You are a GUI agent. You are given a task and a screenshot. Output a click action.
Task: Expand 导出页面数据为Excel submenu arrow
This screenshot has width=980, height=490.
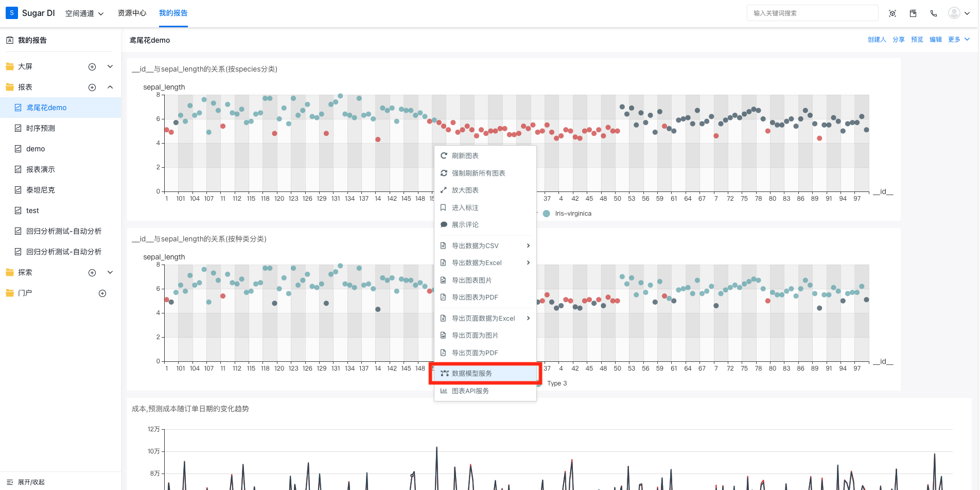[528, 318]
